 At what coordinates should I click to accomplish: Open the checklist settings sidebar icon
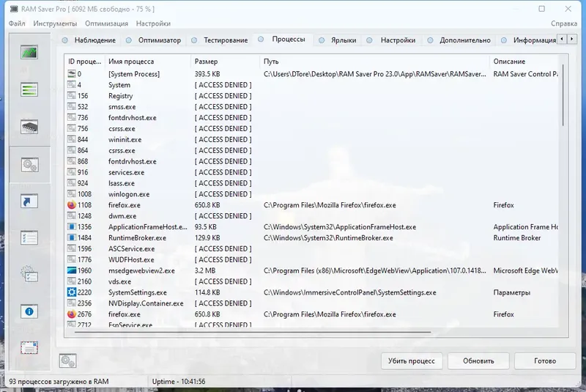pyautogui.click(x=29, y=238)
